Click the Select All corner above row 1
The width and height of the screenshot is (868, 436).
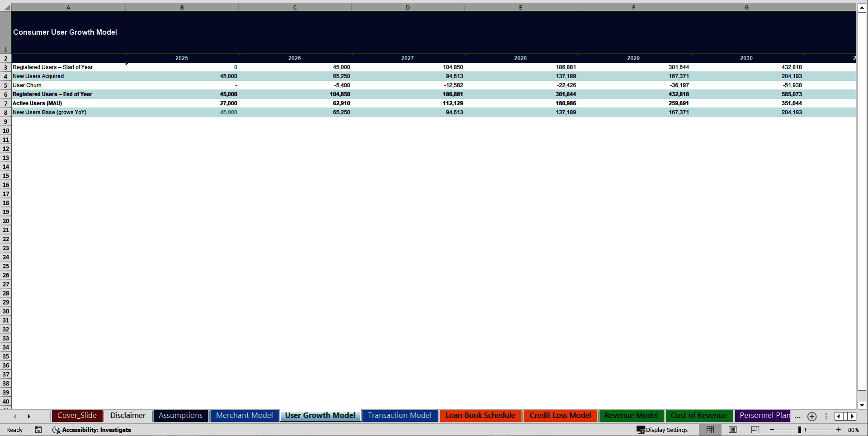click(x=5, y=7)
